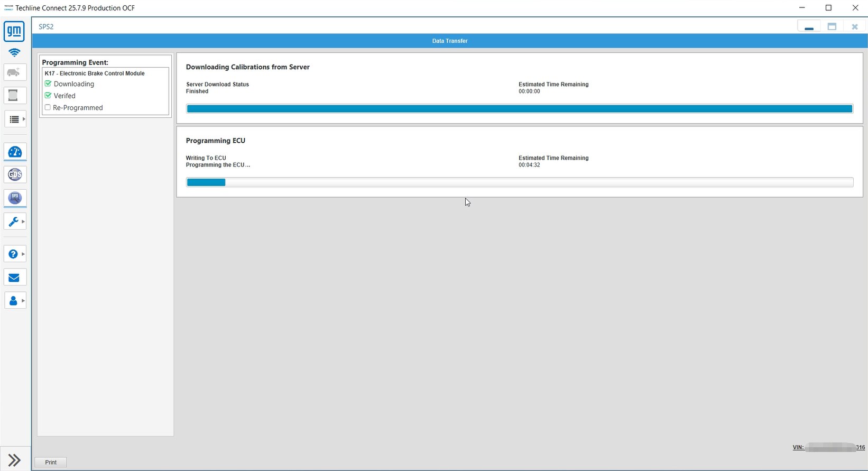Click the Print button
This screenshot has height=471, width=868.
point(51,462)
